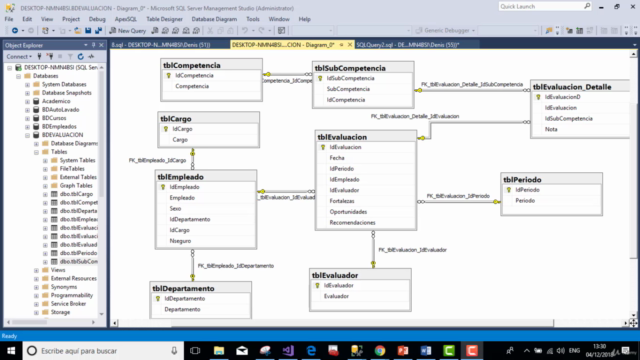
Task: Expand the System Databases folder
Action: click(27, 84)
